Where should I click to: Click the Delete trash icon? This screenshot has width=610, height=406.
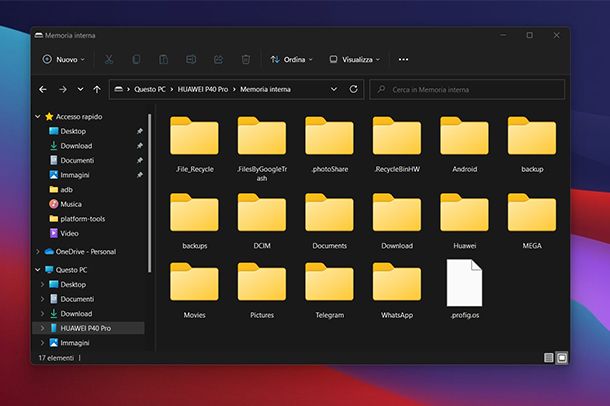tap(245, 60)
